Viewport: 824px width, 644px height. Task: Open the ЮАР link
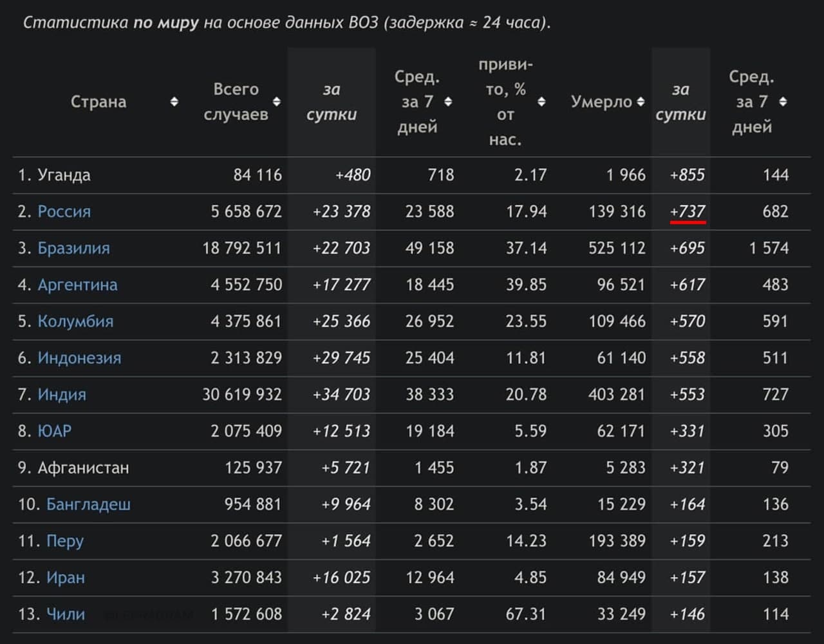point(55,431)
